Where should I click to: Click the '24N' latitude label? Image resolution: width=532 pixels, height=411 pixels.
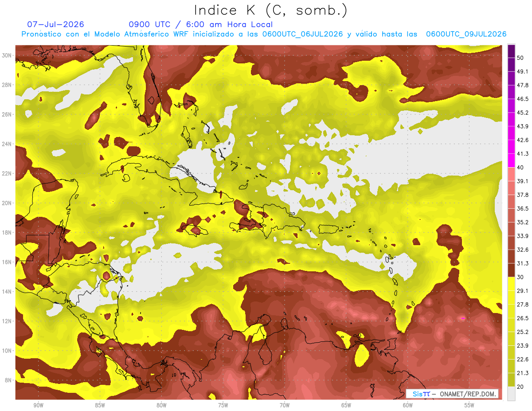coord(8,144)
